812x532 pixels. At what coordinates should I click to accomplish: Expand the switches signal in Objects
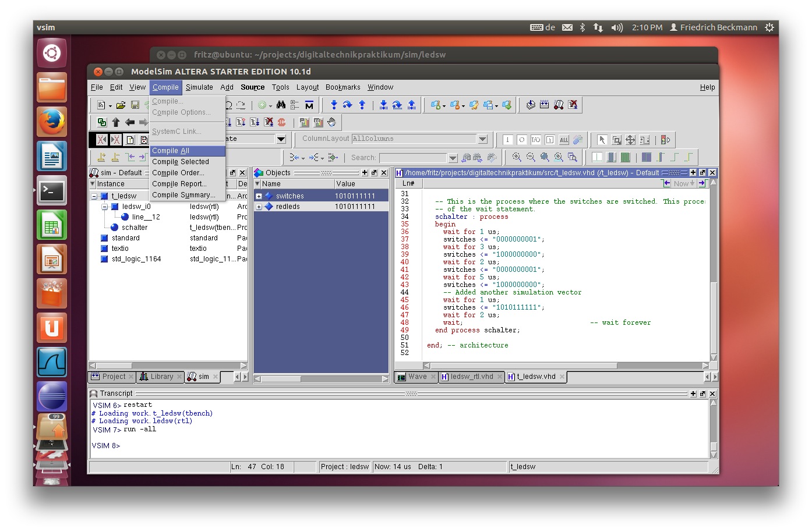coord(259,196)
